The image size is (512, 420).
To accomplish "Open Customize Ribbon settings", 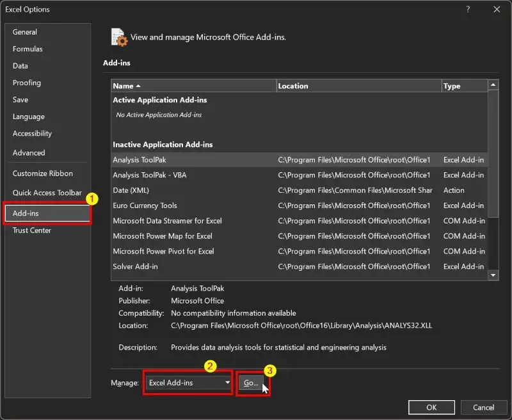I will click(x=43, y=174).
